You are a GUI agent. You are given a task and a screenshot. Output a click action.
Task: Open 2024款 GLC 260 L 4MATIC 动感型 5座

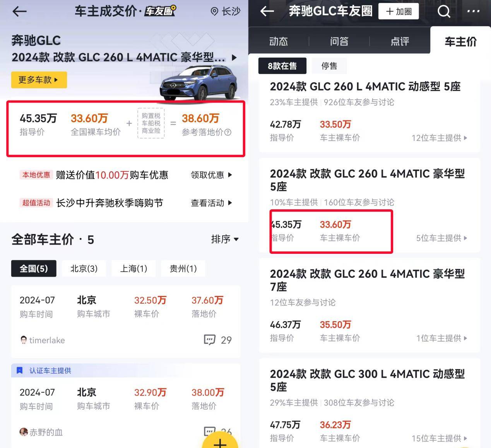(365, 86)
